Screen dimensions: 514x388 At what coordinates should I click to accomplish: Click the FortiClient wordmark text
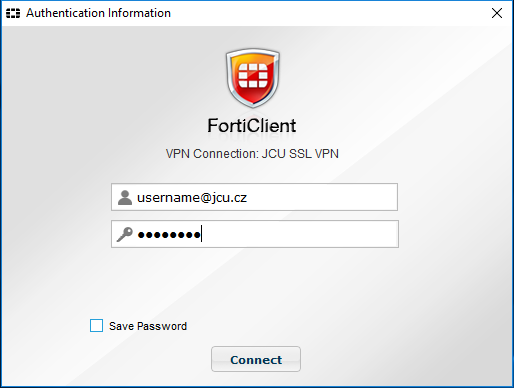[252, 126]
